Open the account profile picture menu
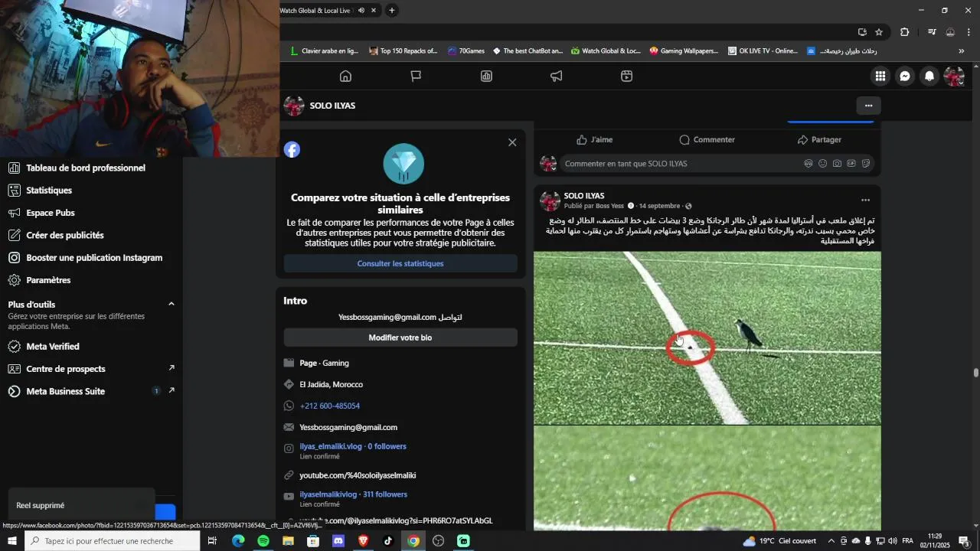 click(954, 77)
